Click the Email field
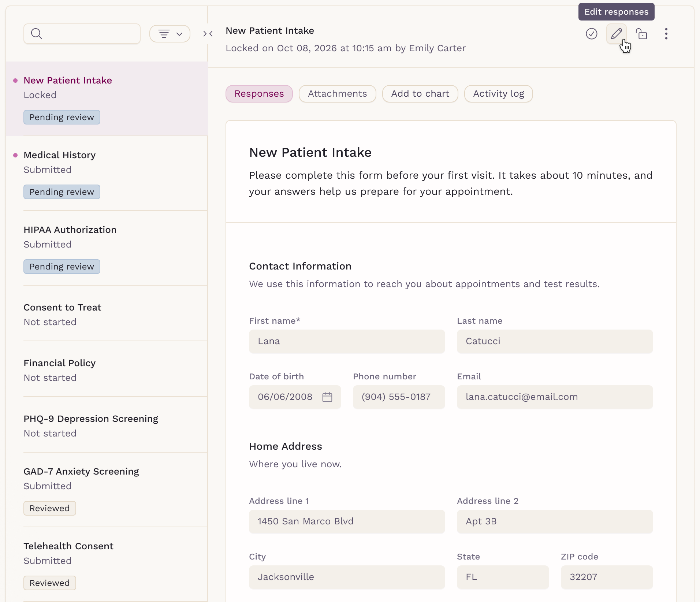Image resolution: width=700 pixels, height=602 pixels. coord(555,397)
